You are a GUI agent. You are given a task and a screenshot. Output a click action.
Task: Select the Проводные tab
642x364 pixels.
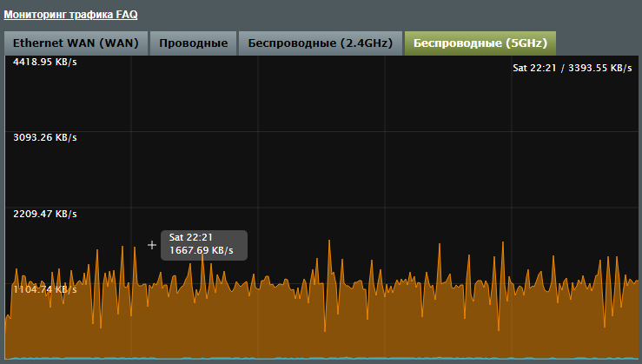point(193,43)
